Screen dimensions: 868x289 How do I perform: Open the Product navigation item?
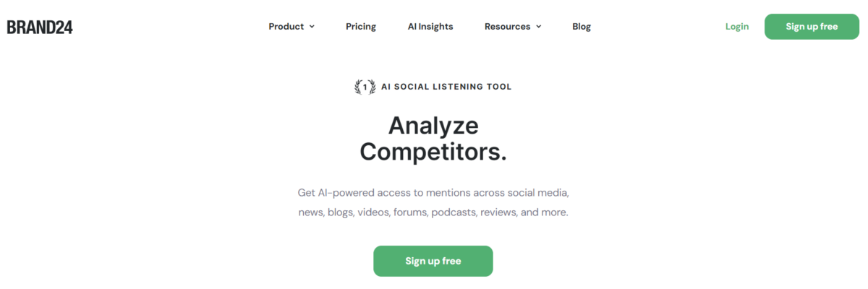[292, 27]
